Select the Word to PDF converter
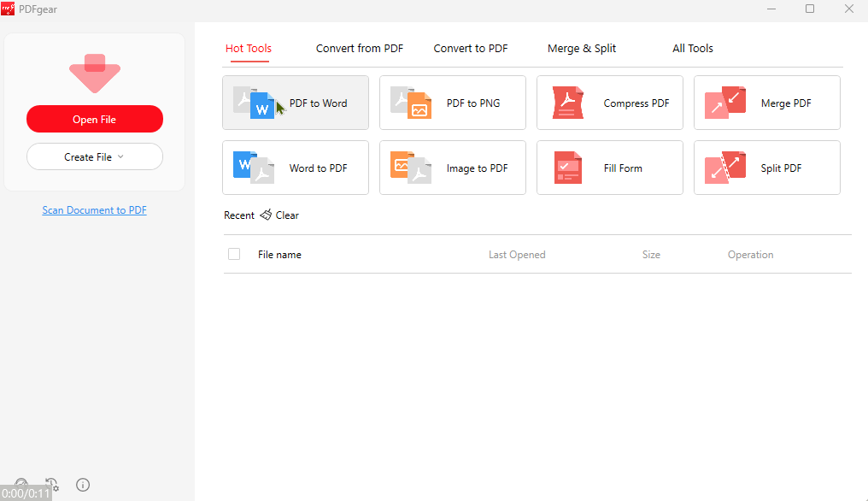 pyautogui.click(x=295, y=168)
